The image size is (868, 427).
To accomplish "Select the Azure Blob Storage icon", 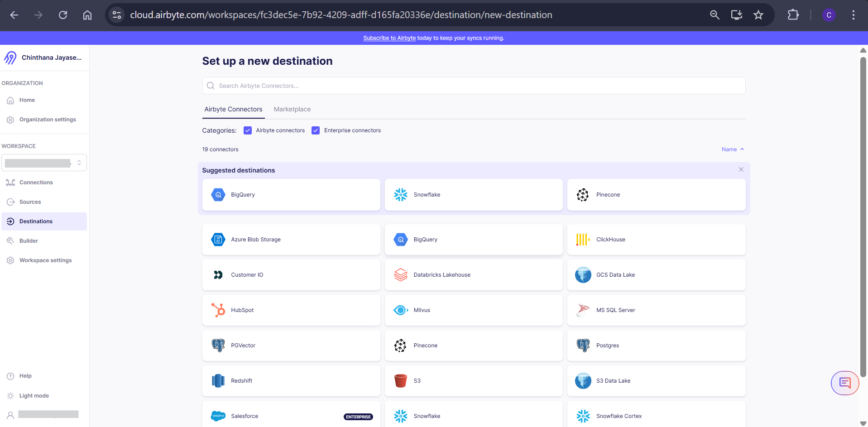I will tap(218, 240).
